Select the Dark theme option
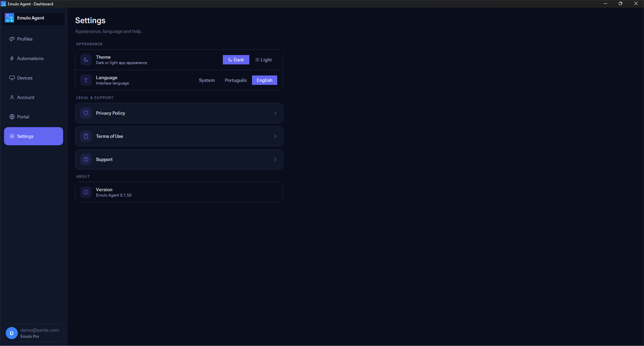The width and height of the screenshot is (644, 346). point(236,60)
